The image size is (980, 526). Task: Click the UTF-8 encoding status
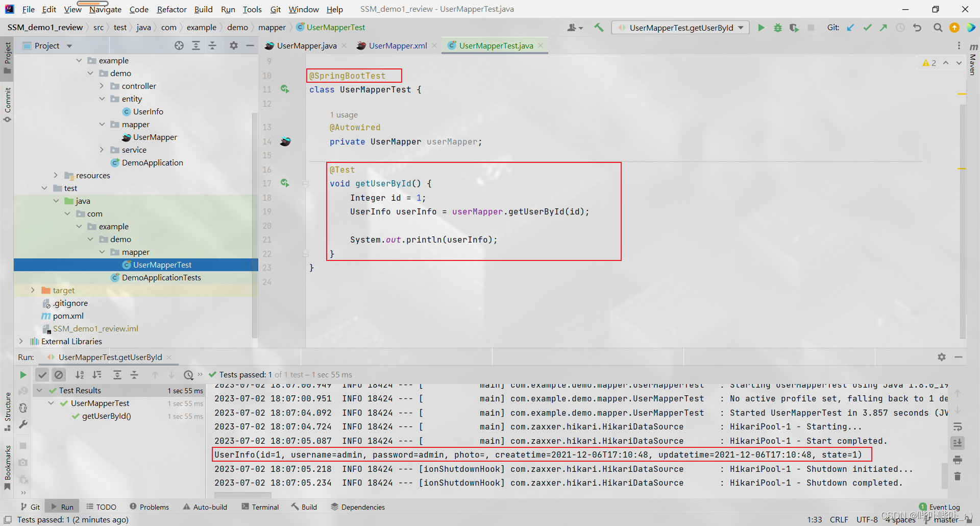tap(867, 519)
